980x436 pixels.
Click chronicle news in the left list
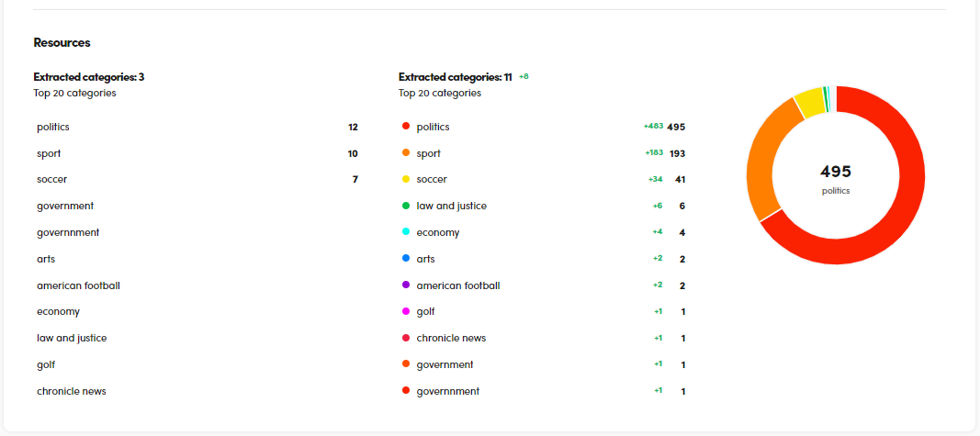72,391
